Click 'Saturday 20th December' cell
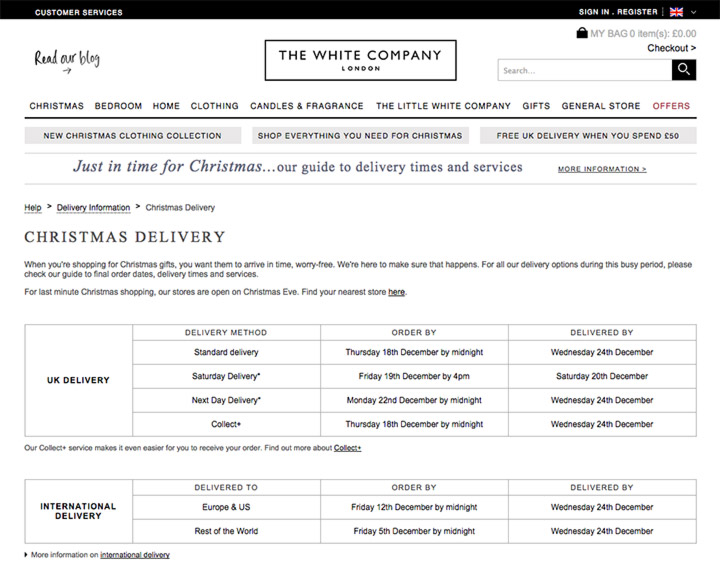720x569 pixels. point(602,376)
